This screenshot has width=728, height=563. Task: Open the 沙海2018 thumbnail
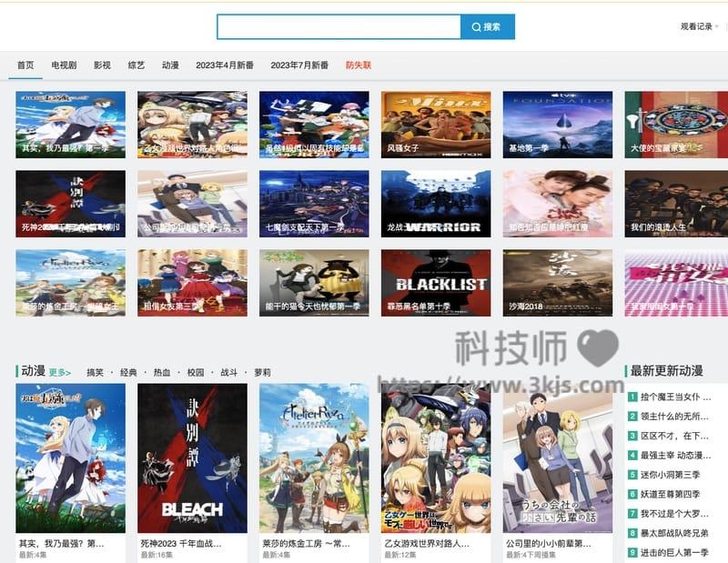tap(558, 283)
